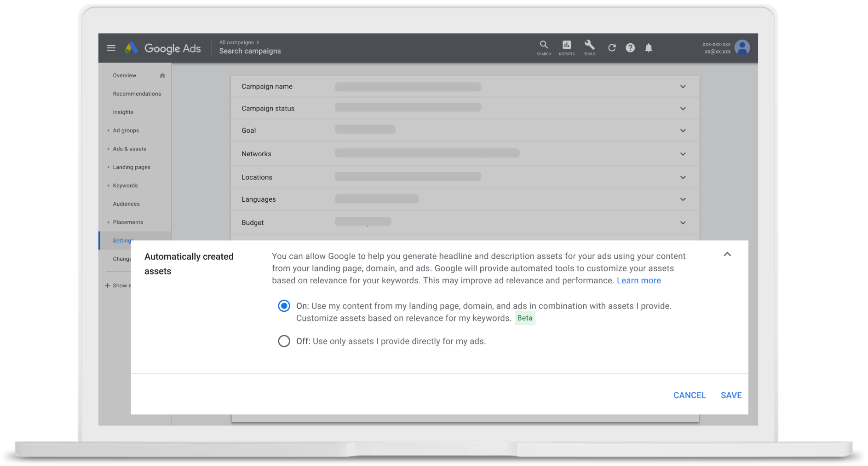Click the account avatar icon
This screenshot has height=466, width=868.
(742, 47)
